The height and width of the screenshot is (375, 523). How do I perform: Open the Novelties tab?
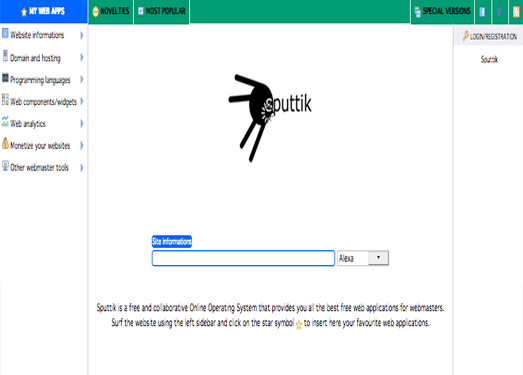pos(111,12)
